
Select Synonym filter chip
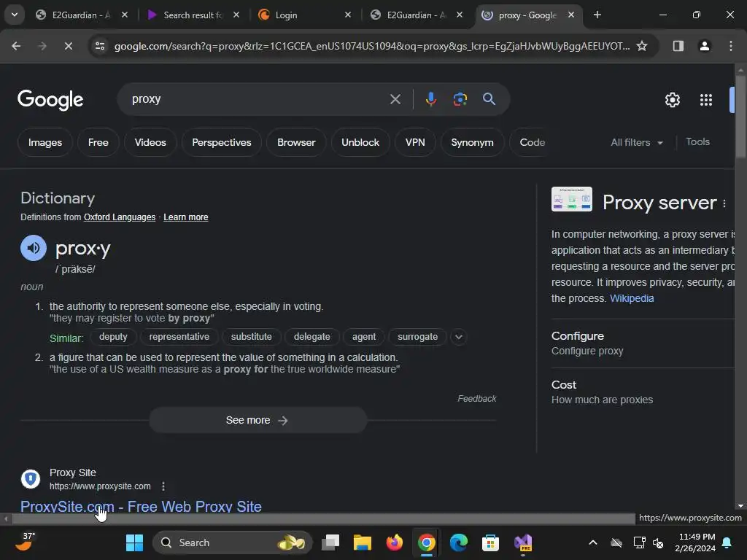click(x=472, y=142)
